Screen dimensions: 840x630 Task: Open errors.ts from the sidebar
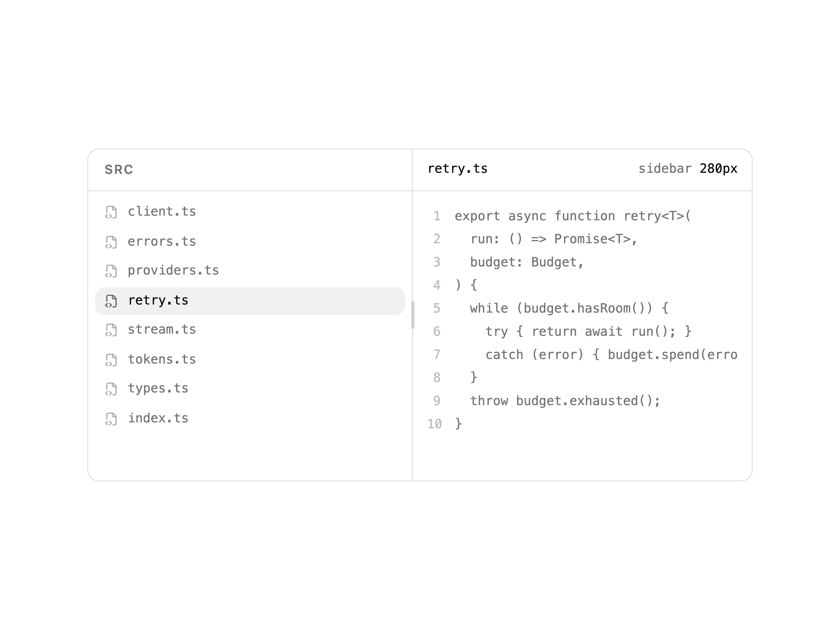(x=250, y=241)
